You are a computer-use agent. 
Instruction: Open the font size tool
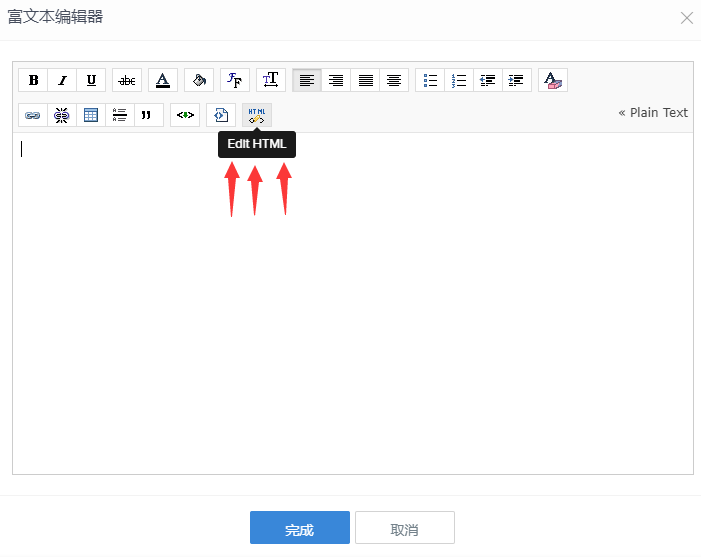click(x=271, y=80)
